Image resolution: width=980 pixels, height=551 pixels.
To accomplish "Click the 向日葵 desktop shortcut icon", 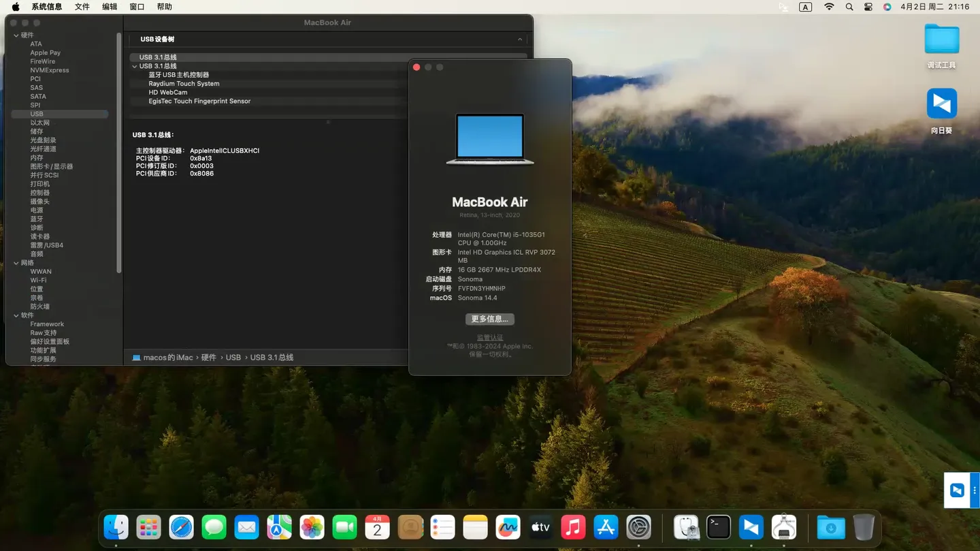I will click(x=941, y=104).
